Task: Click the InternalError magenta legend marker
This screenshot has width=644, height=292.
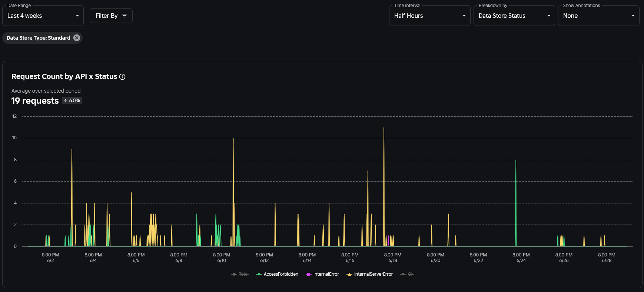Action: pos(308,274)
